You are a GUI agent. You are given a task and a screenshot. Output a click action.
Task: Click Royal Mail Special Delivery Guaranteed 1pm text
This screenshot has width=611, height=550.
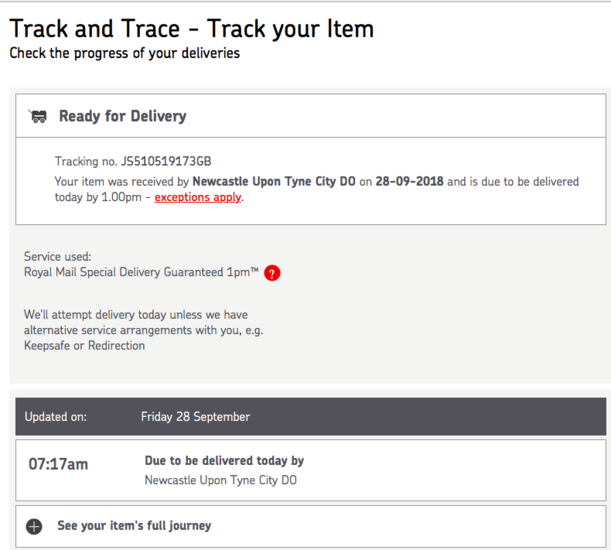(141, 272)
